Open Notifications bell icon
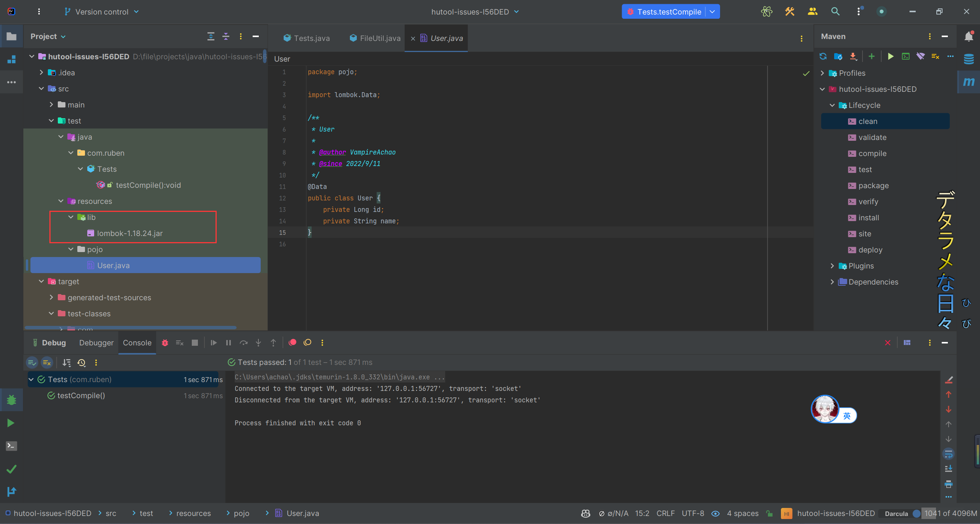980x524 pixels. click(969, 36)
